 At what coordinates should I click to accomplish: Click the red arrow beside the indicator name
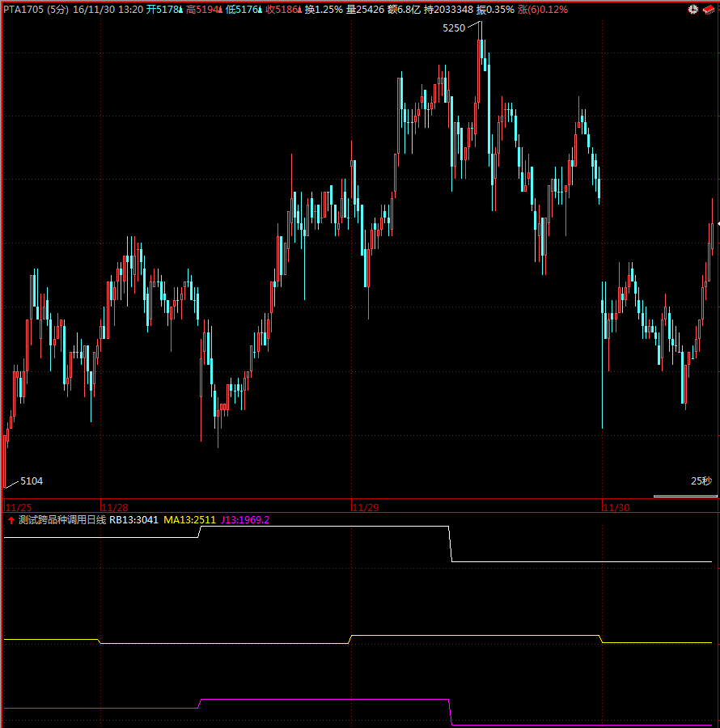click(x=11, y=520)
